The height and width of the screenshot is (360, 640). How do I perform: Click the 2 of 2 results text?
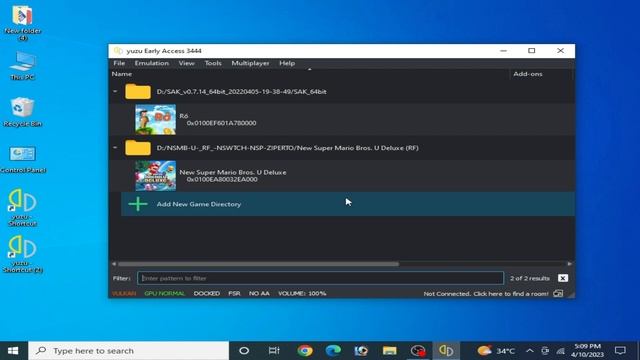(529, 278)
